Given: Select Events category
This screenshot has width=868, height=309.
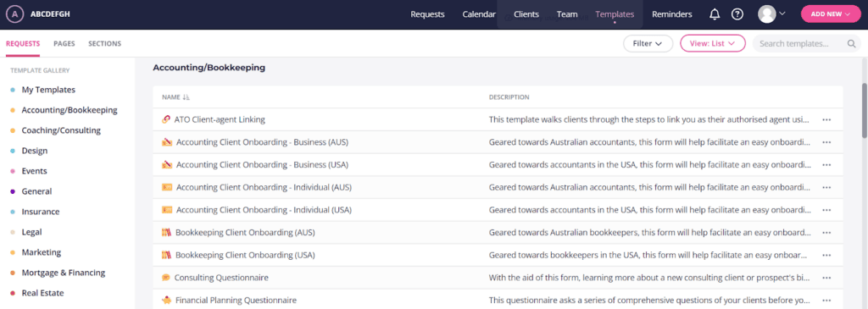Looking at the screenshot, I should [34, 171].
